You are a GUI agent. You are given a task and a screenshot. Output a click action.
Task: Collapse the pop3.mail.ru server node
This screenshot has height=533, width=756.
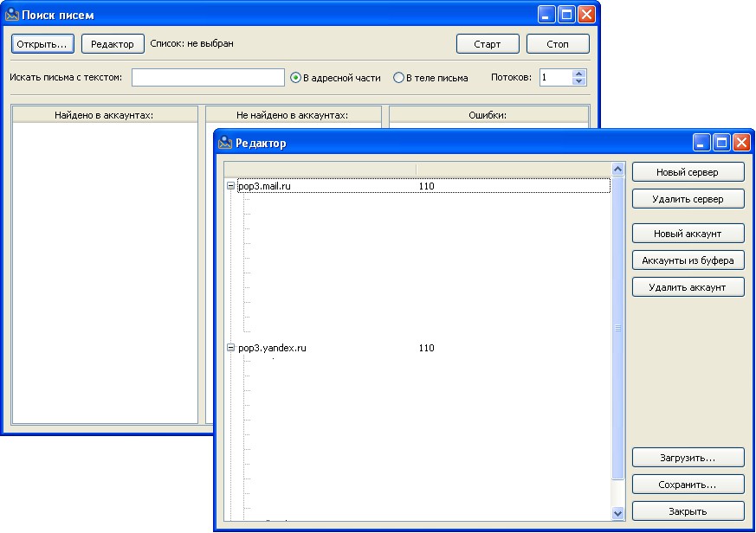(230, 185)
